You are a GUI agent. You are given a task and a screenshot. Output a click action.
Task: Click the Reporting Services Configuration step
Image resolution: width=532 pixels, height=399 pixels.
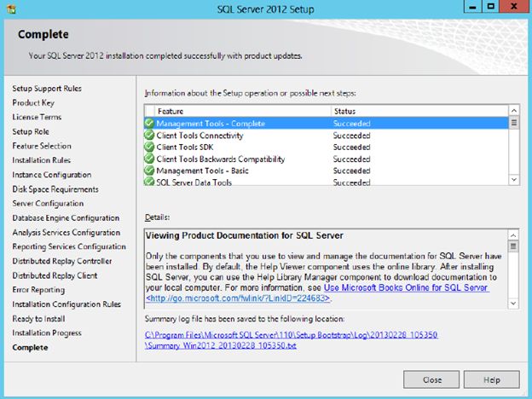69,246
